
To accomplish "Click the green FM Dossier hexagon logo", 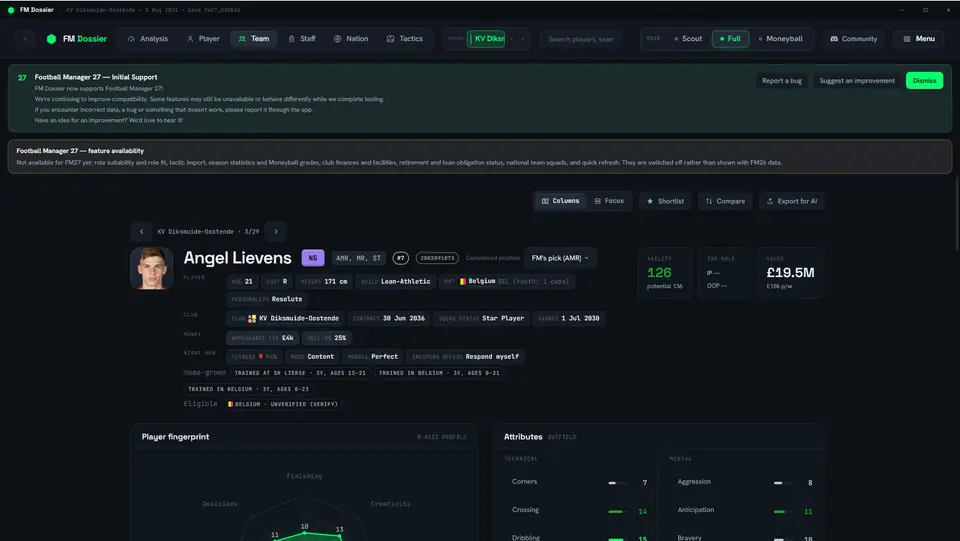I will (51, 39).
